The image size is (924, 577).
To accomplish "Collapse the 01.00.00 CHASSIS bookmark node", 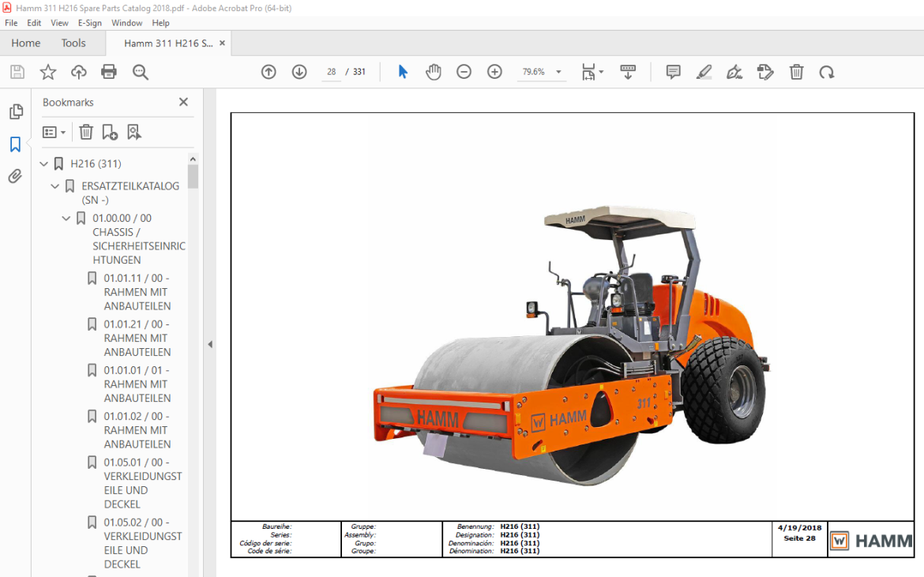I will (x=66, y=219).
